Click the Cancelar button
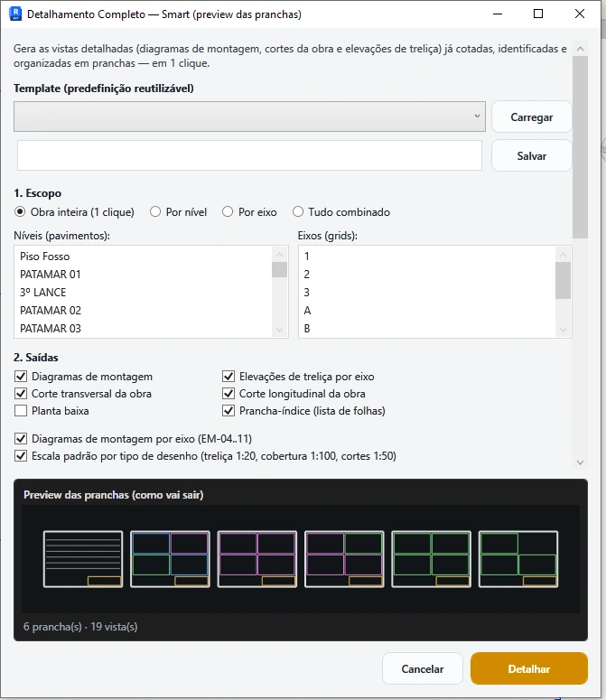The width and height of the screenshot is (606, 700). click(x=422, y=668)
